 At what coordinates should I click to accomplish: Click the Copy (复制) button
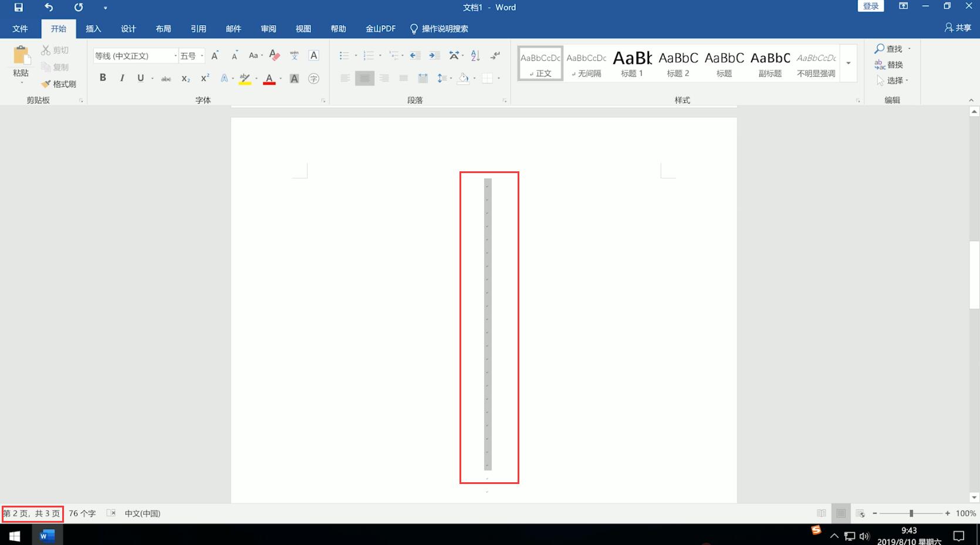[x=55, y=67]
